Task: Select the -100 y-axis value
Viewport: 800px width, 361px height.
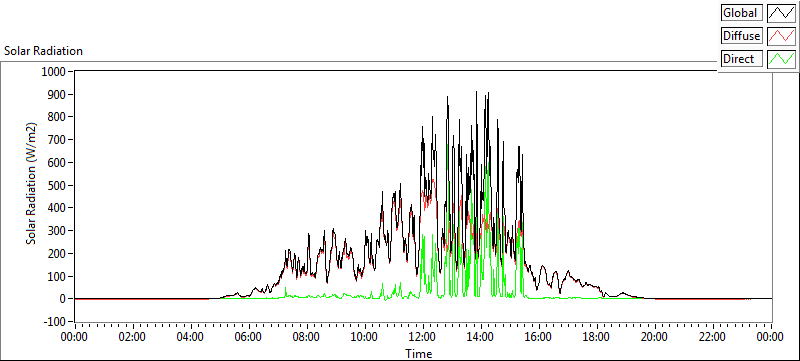Action: click(x=54, y=322)
